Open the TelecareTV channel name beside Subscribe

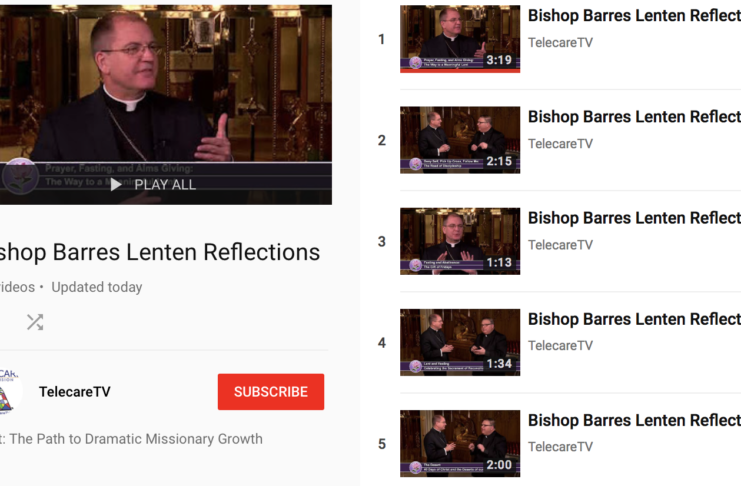[x=75, y=392]
